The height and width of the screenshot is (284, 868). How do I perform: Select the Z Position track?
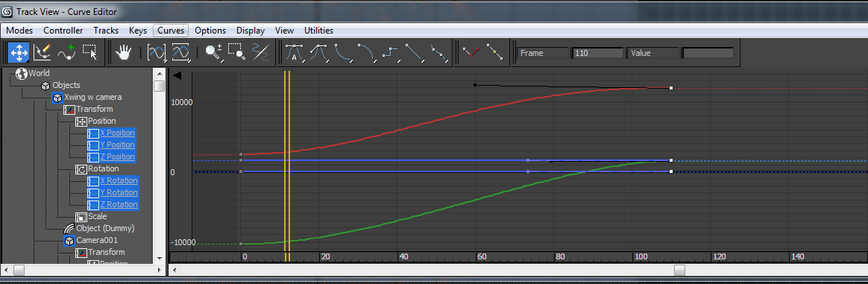coord(117,157)
